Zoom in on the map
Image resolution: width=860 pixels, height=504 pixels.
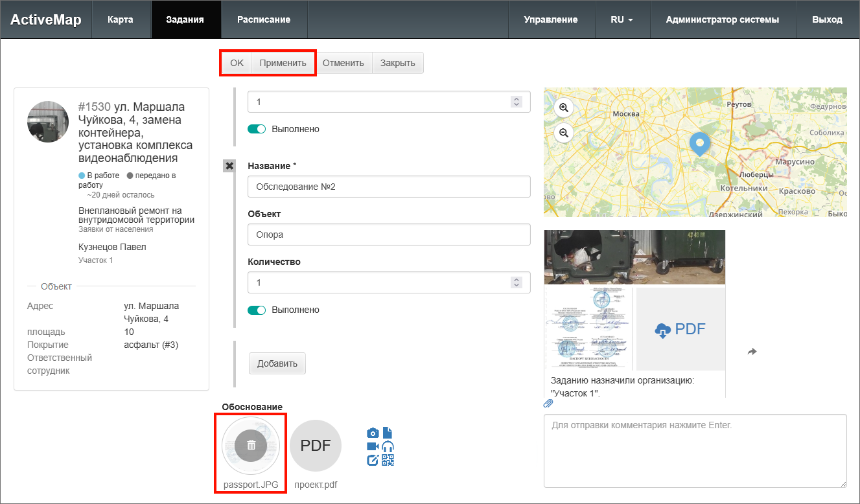(x=564, y=108)
